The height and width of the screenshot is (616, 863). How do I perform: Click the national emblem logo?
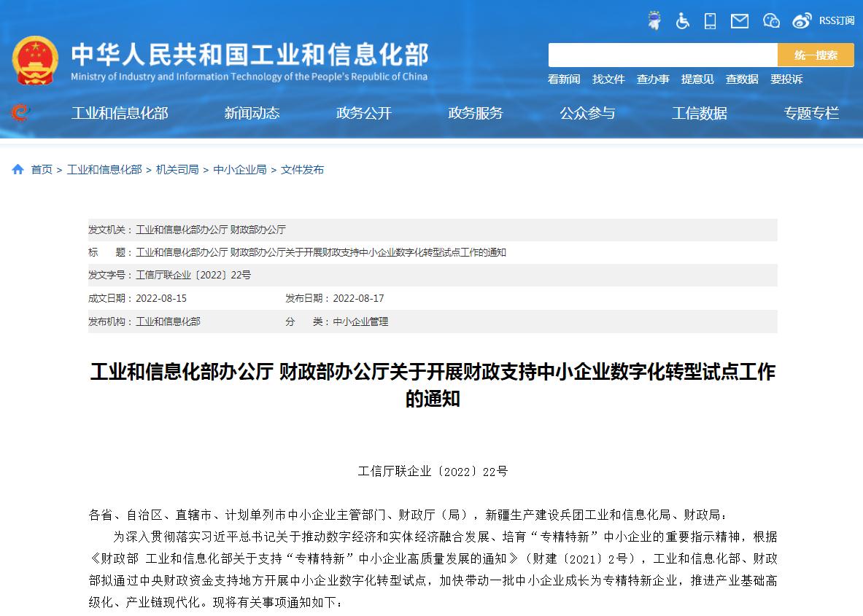[35, 61]
